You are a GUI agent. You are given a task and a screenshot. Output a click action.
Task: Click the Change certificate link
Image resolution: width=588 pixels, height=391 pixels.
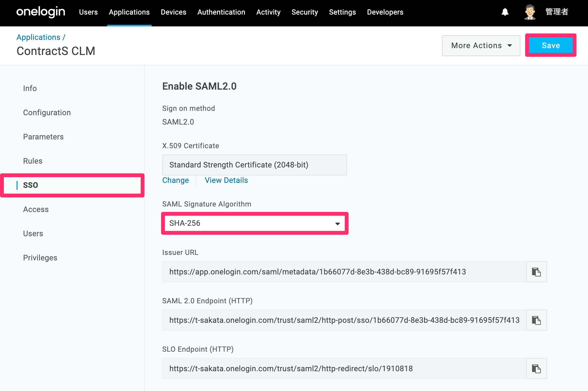point(175,180)
